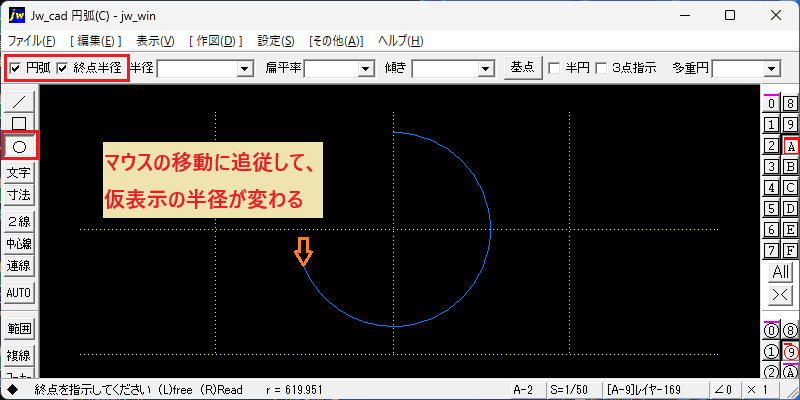Screen dimensions: 800x400
Task: Open the ヘルプ(H) menu
Action: pos(401,41)
